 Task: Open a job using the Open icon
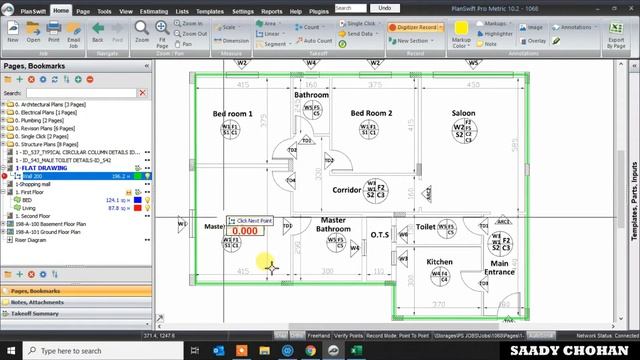[33, 32]
